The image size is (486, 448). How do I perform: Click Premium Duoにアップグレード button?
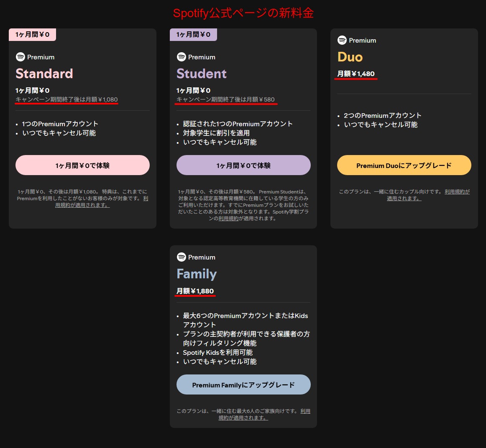404,165
